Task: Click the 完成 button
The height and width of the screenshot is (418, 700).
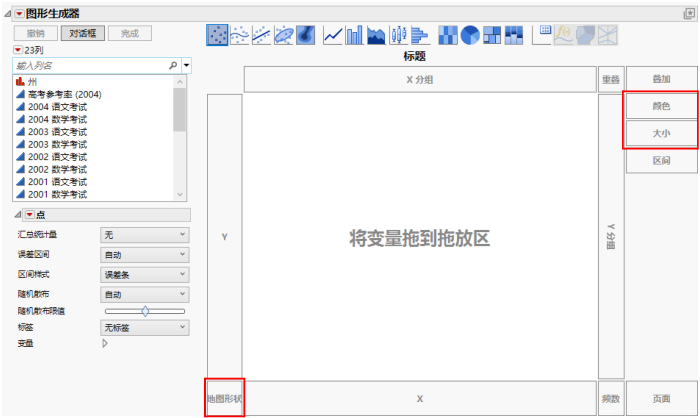Action: coord(130,33)
